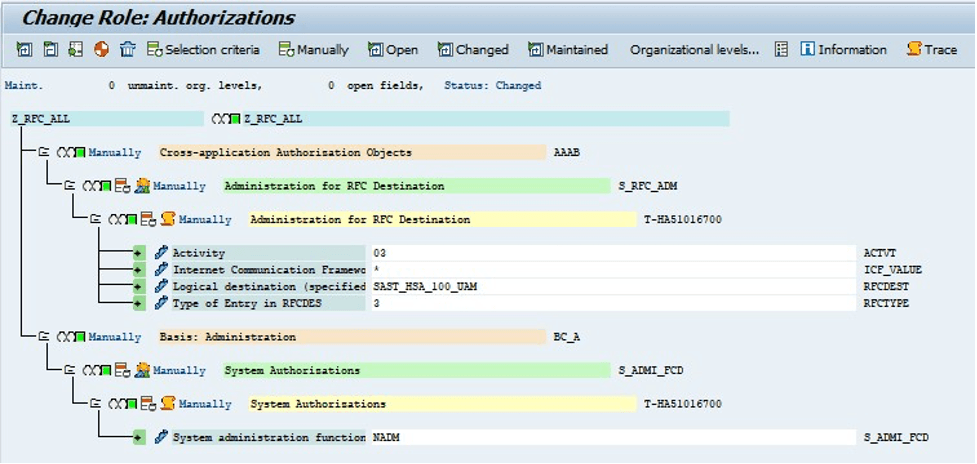Click the Logical destination value SAST_HSA_100_UAM
The width and height of the screenshot is (977, 464).
tap(424, 286)
